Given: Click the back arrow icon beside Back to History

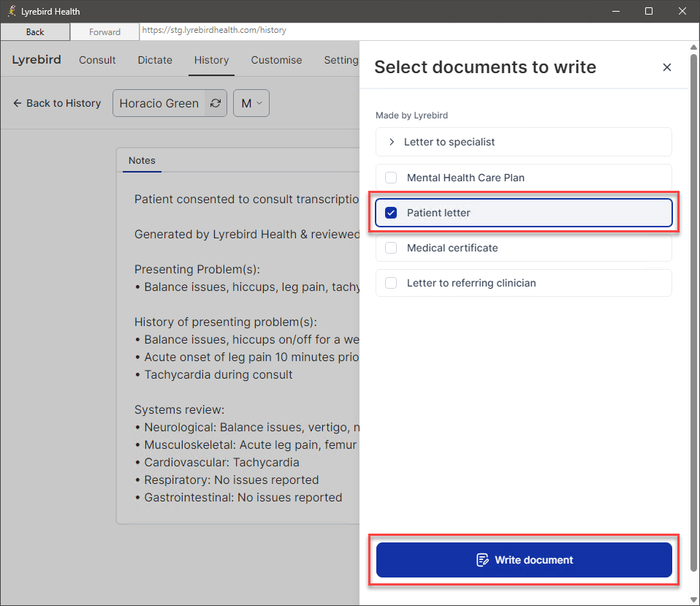Looking at the screenshot, I should 18,103.
